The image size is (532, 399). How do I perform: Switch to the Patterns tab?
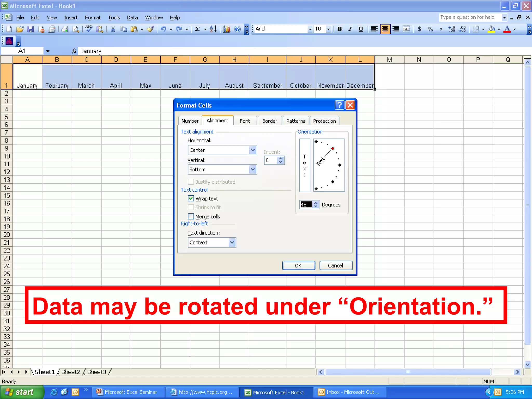pos(296,121)
